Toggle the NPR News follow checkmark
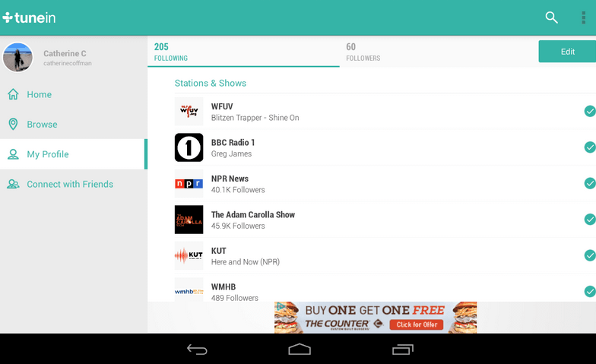 coord(589,183)
